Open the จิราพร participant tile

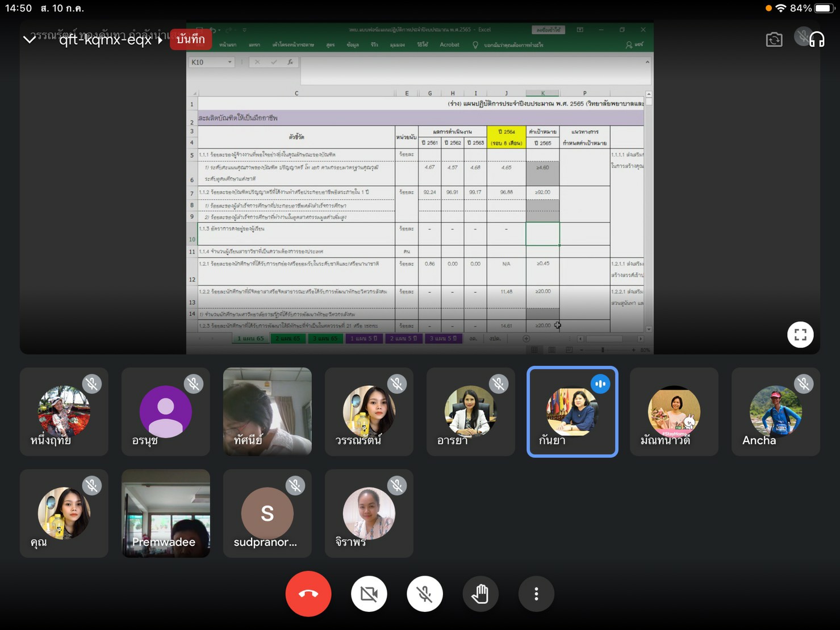(369, 514)
